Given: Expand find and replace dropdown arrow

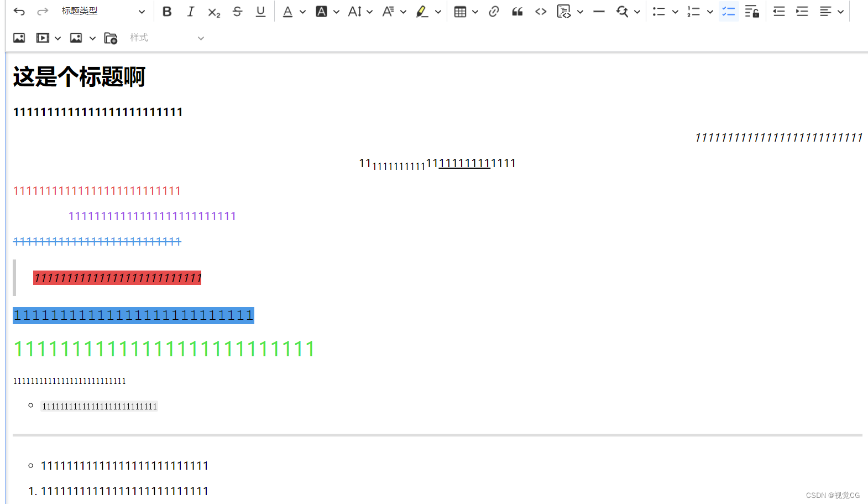Looking at the screenshot, I should coord(637,12).
